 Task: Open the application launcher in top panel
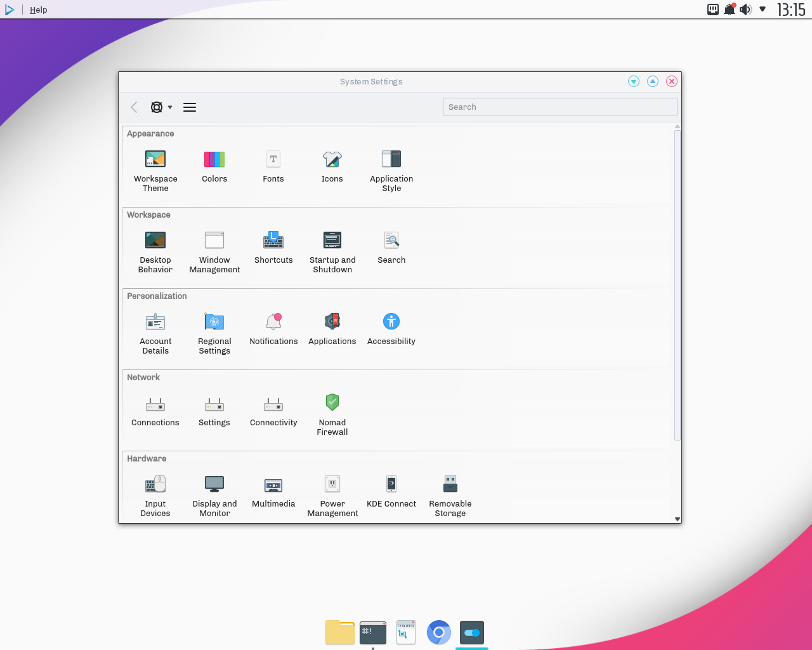pyautogui.click(x=10, y=10)
